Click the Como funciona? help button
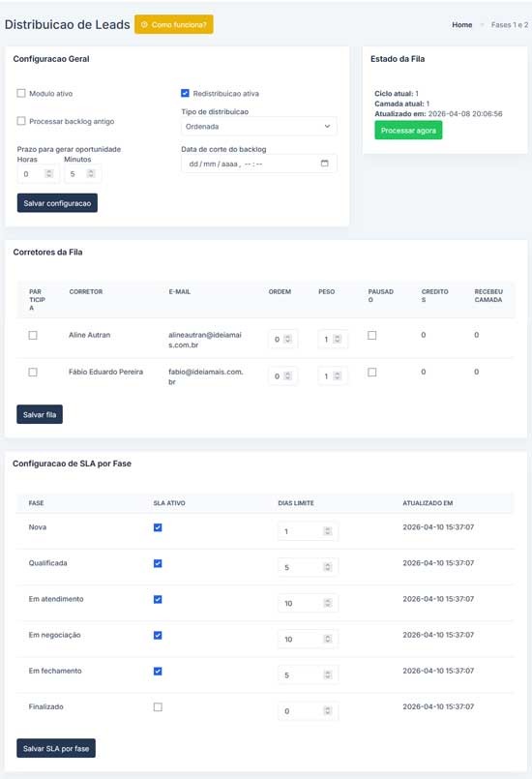 click(174, 24)
